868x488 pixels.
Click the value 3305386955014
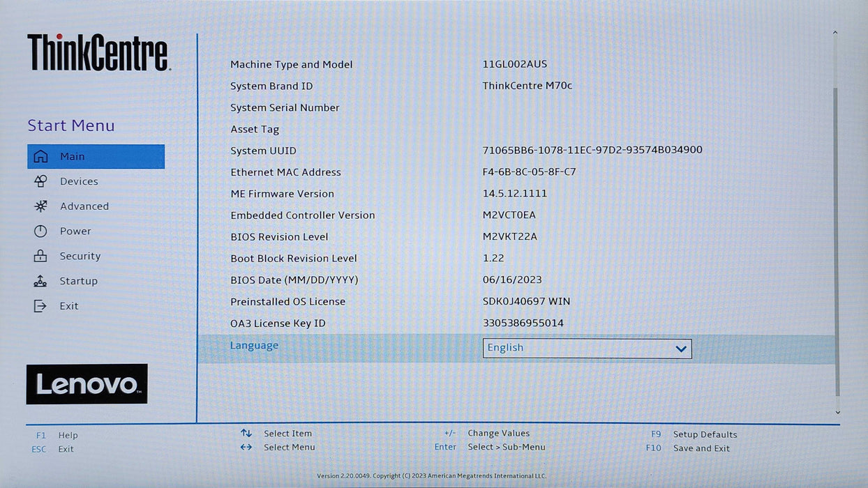pyautogui.click(x=523, y=323)
